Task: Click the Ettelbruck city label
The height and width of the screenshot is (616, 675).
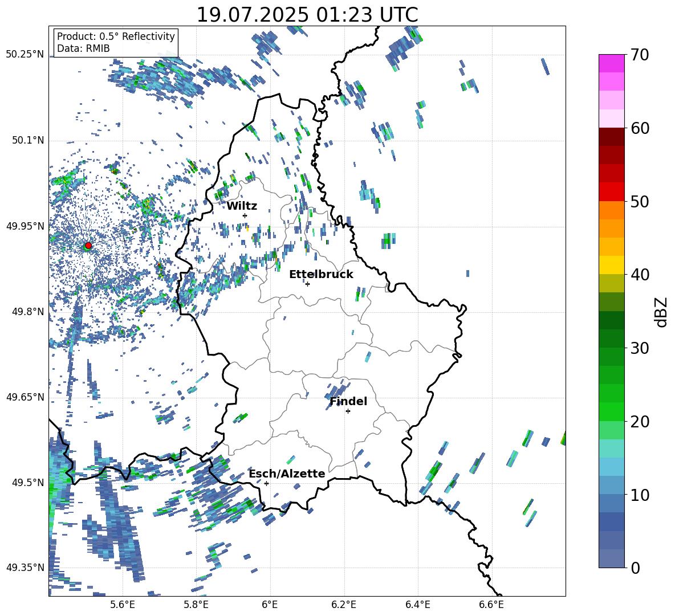Action: pos(321,275)
